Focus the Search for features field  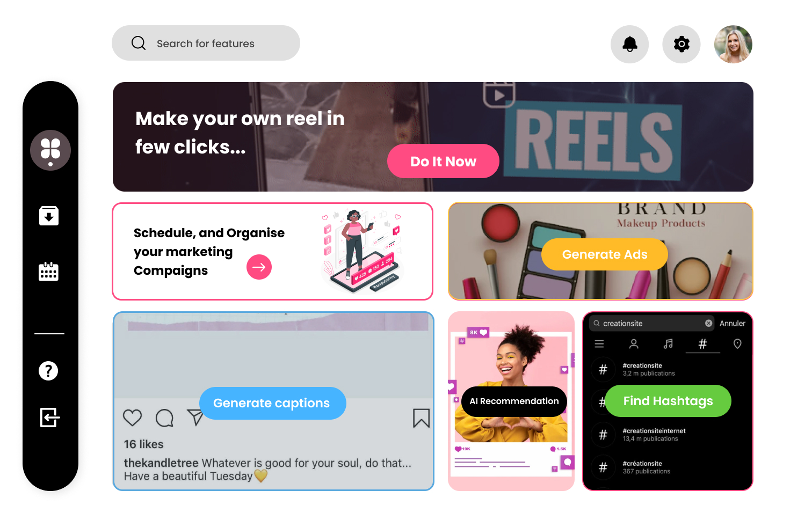[x=206, y=43]
